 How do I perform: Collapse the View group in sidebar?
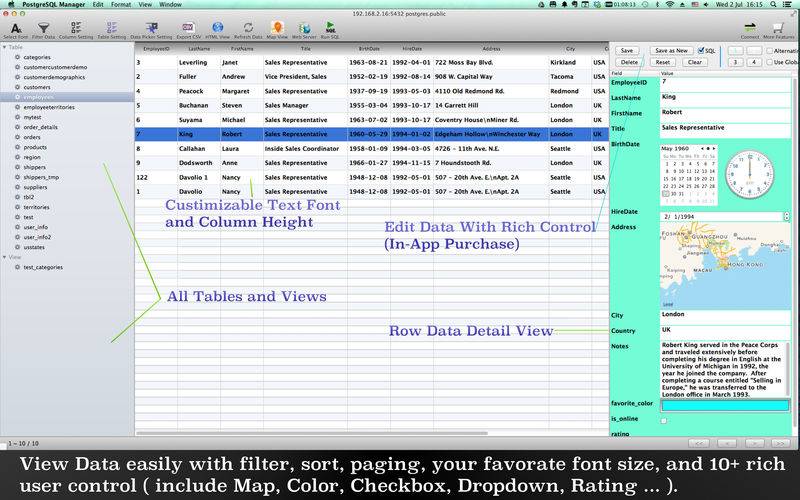pyautogui.click(x=5, y=257)
